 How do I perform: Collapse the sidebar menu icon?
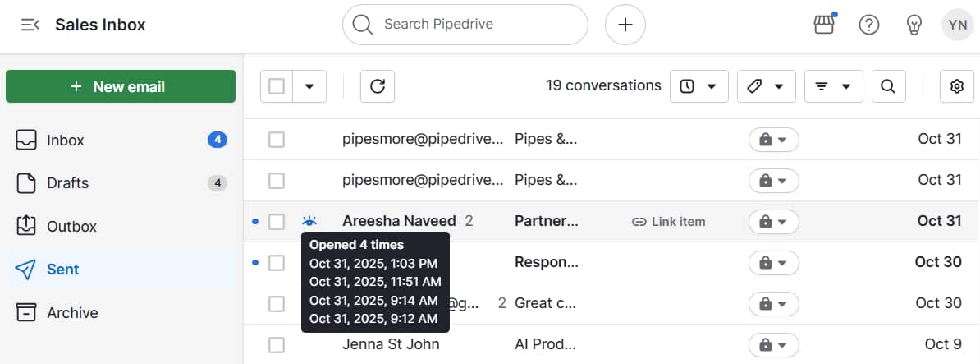coord(30,25)
